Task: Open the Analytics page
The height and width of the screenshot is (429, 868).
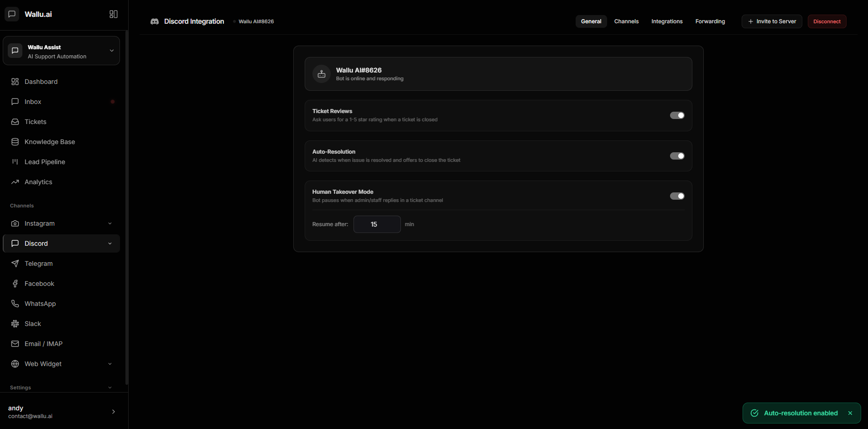Action: click(62, 182)
